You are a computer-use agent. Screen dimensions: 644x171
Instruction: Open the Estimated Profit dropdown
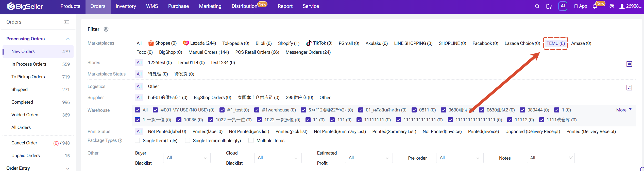[369, 158]
